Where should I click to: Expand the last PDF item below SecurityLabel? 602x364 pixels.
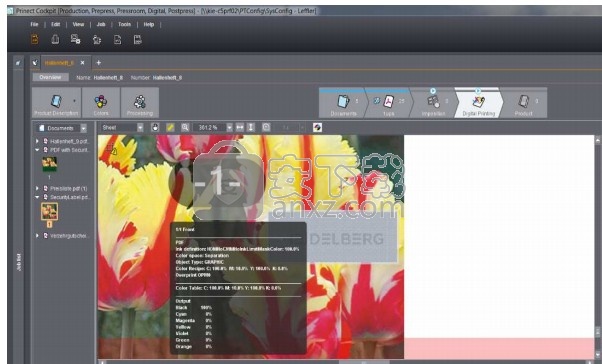click(x=37, y=235)
